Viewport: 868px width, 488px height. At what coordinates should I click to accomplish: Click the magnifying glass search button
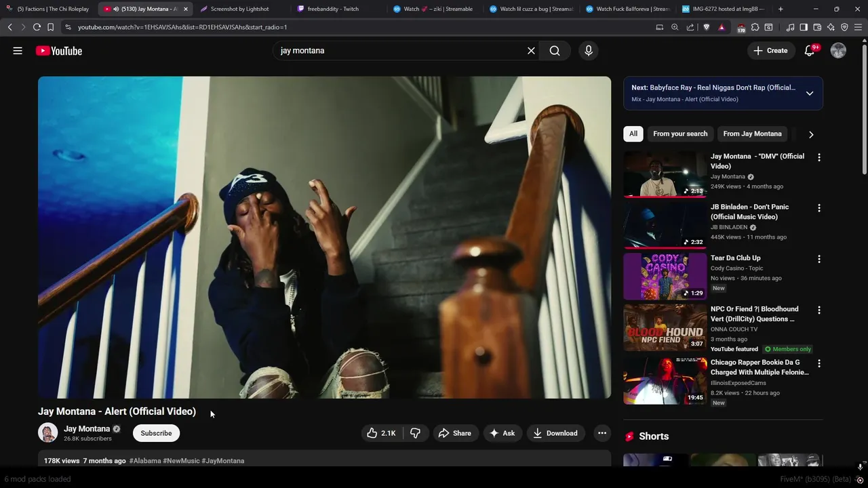click(555, 51)
